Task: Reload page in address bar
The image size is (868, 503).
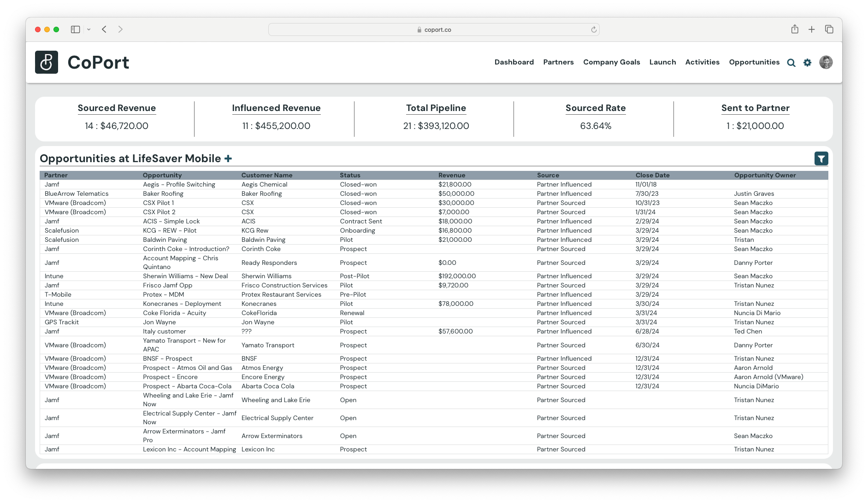Action: [x=594, y=29]
